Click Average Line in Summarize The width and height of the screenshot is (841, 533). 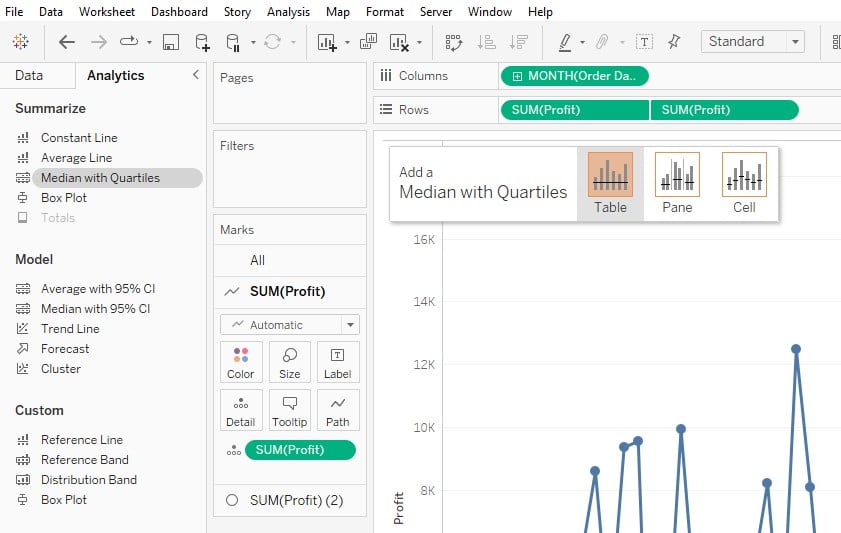(76, 158)
